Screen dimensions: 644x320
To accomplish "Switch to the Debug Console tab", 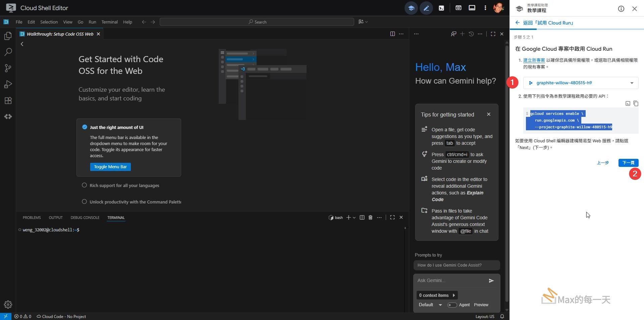I will (x=85, y=218).
